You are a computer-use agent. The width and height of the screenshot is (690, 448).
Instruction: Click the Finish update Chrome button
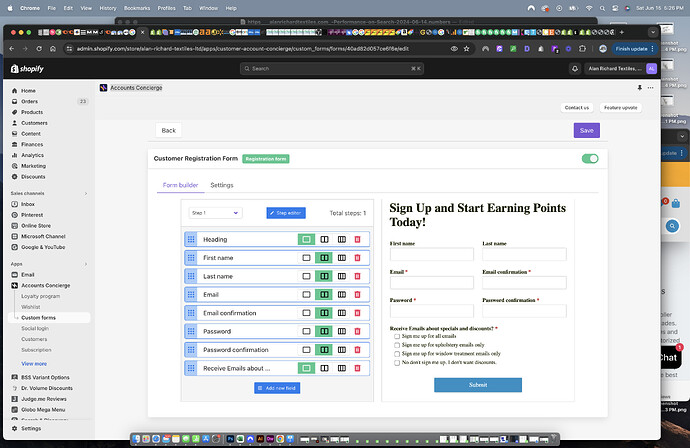coord(634,49)
